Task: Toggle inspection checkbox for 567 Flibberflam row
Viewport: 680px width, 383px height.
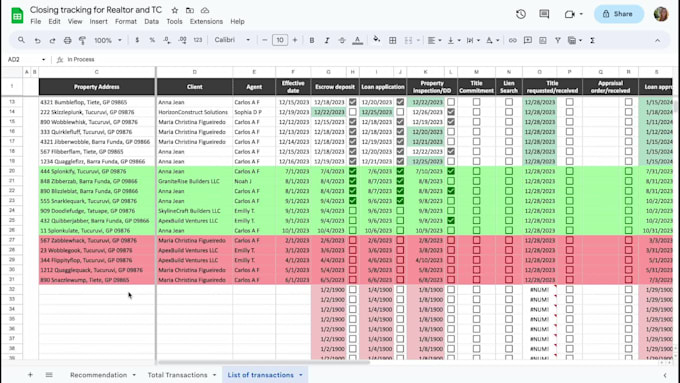Action: pyautogui.click(x=451, y=151)
